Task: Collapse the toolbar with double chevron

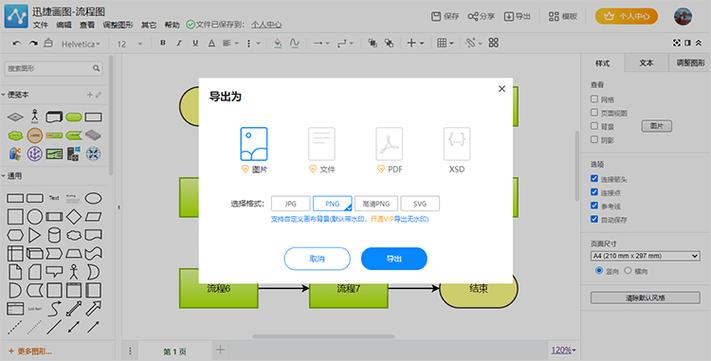Action: pos(699,43)
